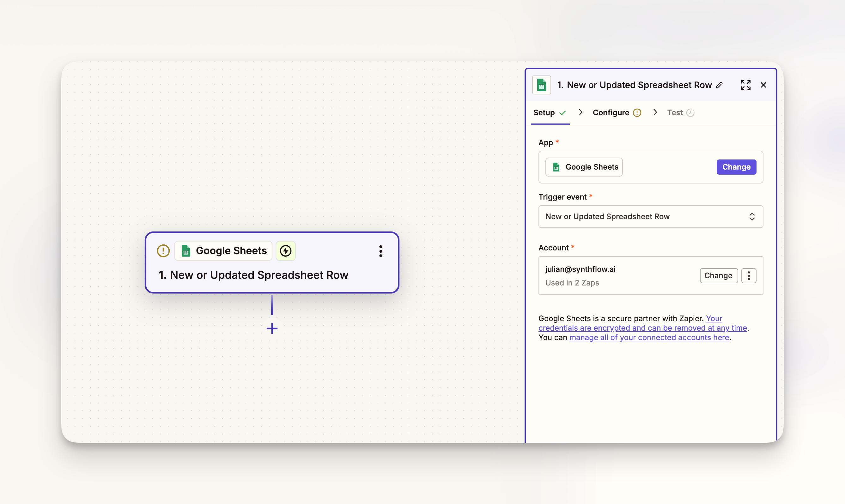The width and height of the screenshot is (845, 504).
Task: Click Change button for julian@synthflow.ai account
Action: pyautogui.click(x=718, y=275)
